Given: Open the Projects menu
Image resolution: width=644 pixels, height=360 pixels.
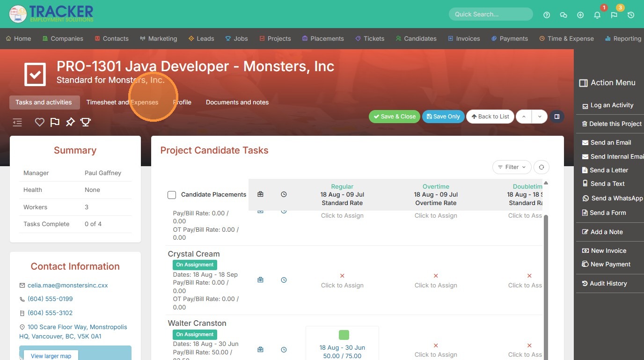Looking at the screenshot, I should click(x=275, y=39).
